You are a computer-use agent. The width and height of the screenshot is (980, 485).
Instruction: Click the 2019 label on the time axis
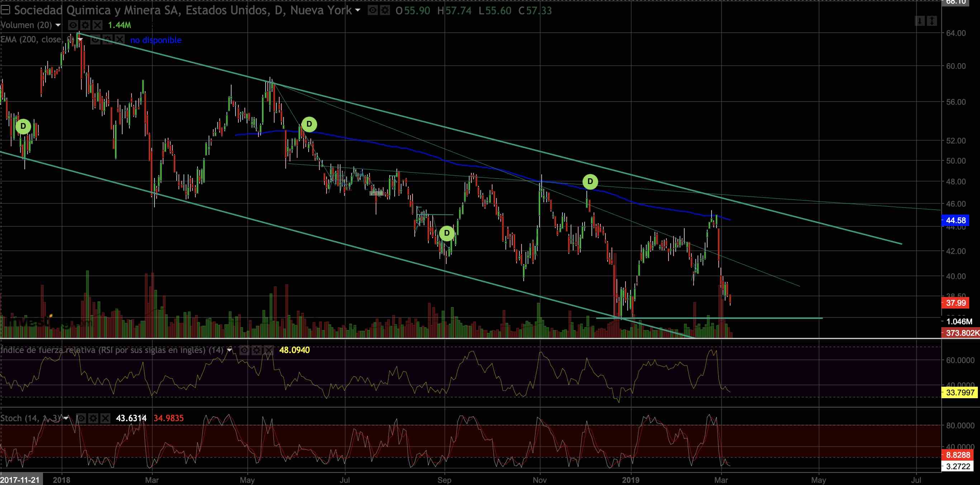click(x=631, y=480)
